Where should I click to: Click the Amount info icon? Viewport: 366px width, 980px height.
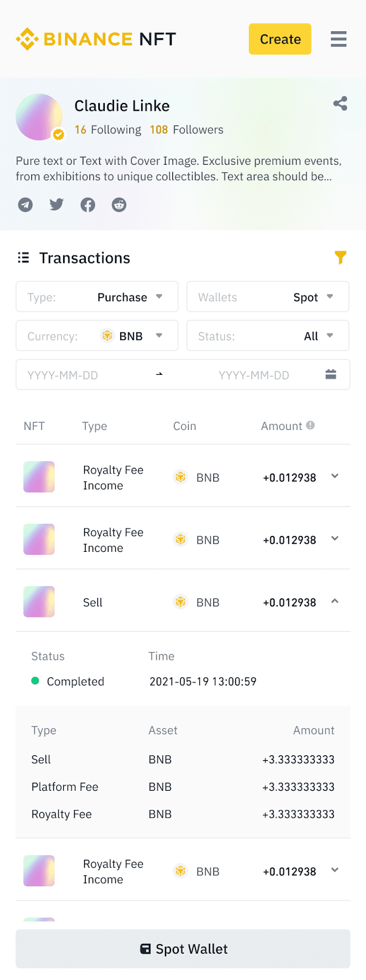[310, 425]
